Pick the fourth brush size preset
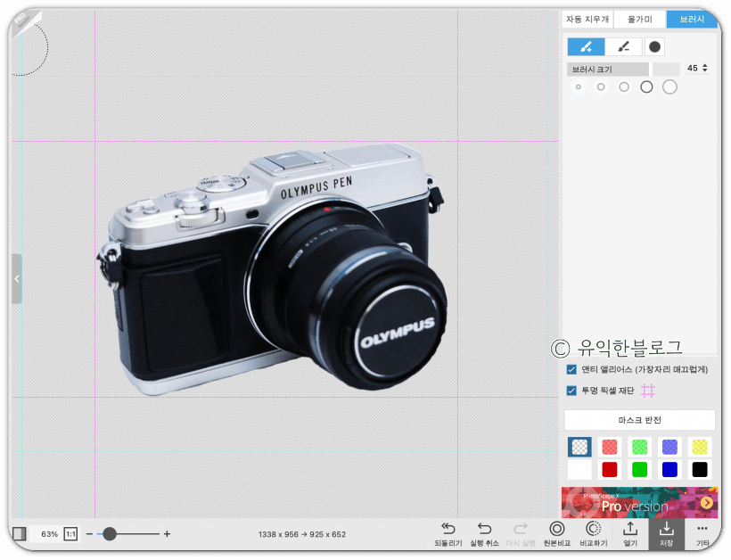Screen dimensions: 731x560 pos(646,86)
